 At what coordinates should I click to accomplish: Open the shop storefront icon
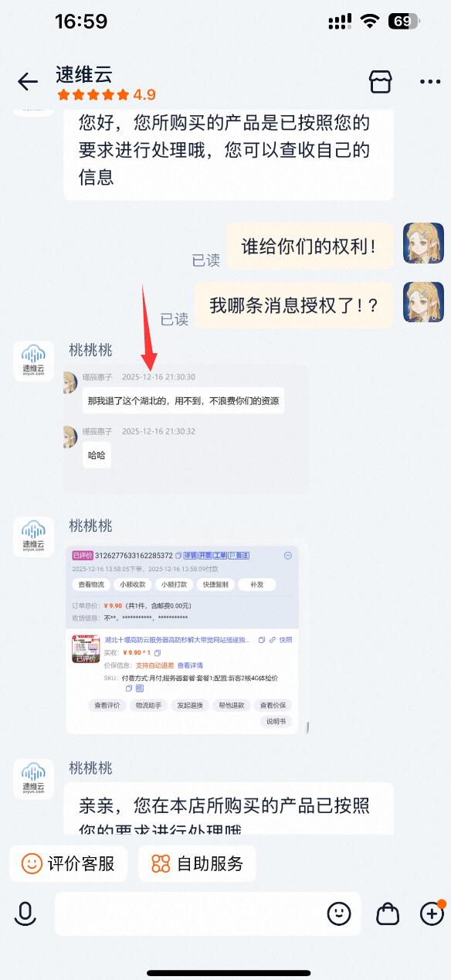pos(380,81)
